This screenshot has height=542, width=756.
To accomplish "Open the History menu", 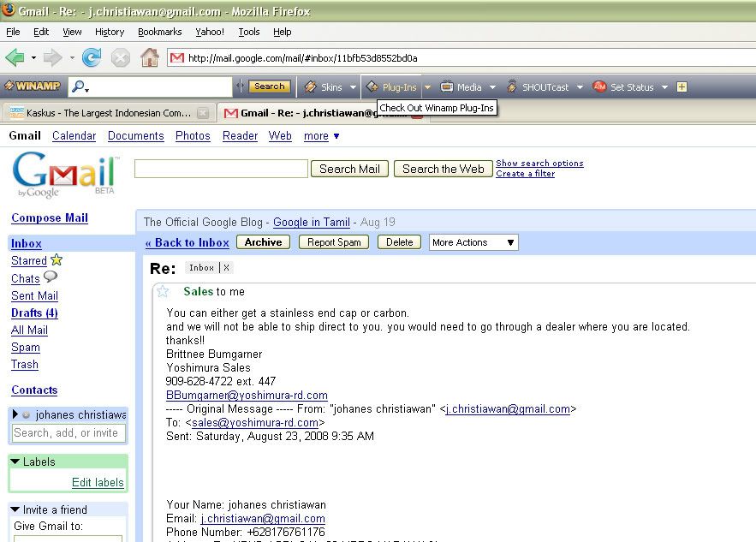I will (x=110, y=32).
